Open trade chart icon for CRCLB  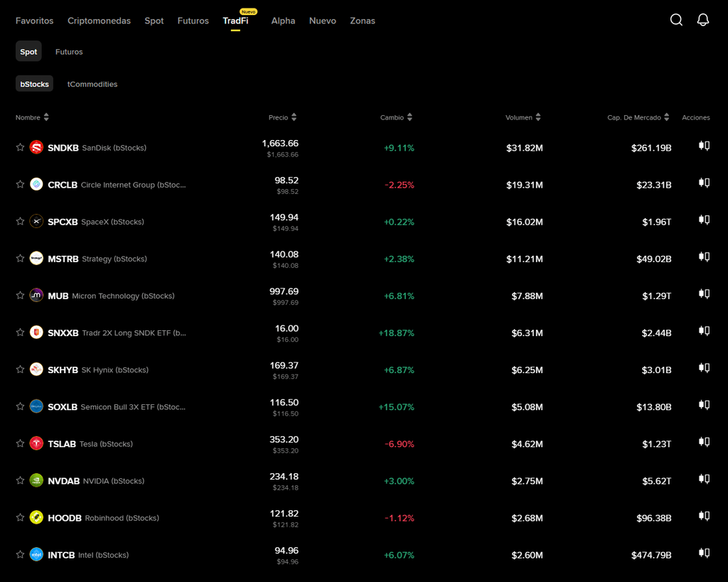click(705, 183)
